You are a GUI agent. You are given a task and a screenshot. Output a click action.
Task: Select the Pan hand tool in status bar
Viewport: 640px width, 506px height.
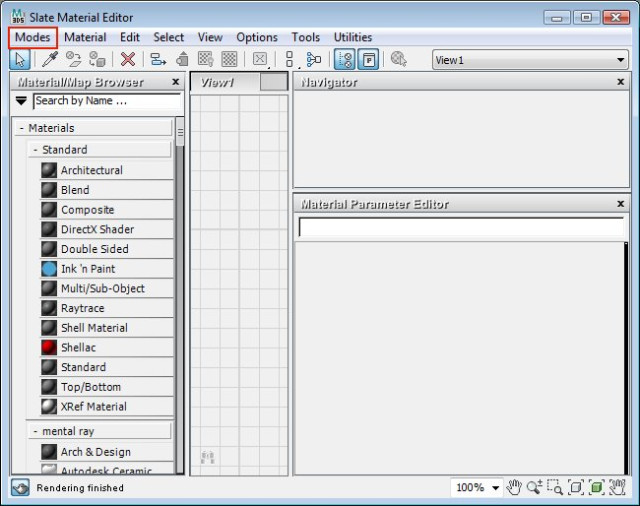click(x=514, y=487)
